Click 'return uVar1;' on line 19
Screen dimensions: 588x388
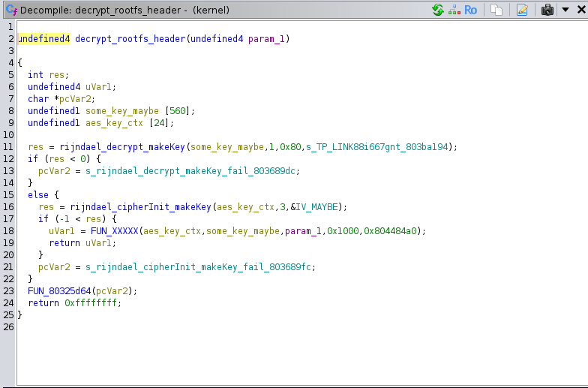pos(82,243)
